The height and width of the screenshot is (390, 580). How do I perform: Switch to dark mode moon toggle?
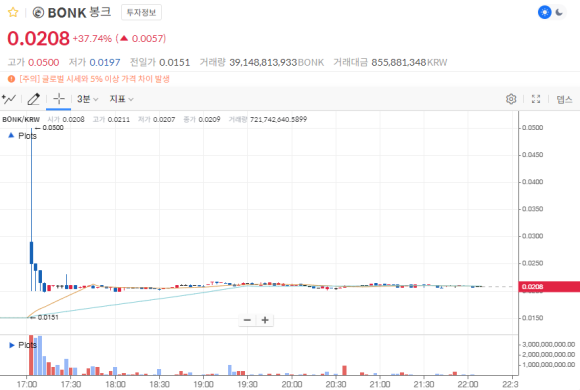click(x=559, y=12)
